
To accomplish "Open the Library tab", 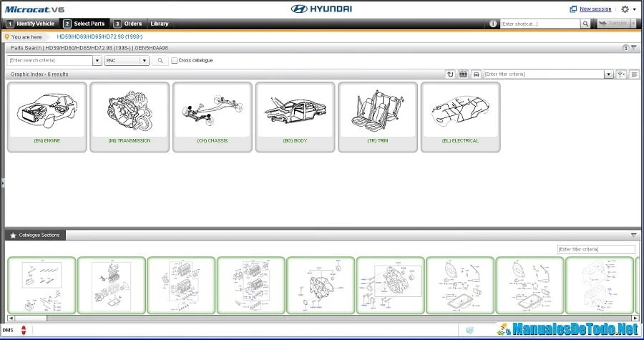I will 160,24.
